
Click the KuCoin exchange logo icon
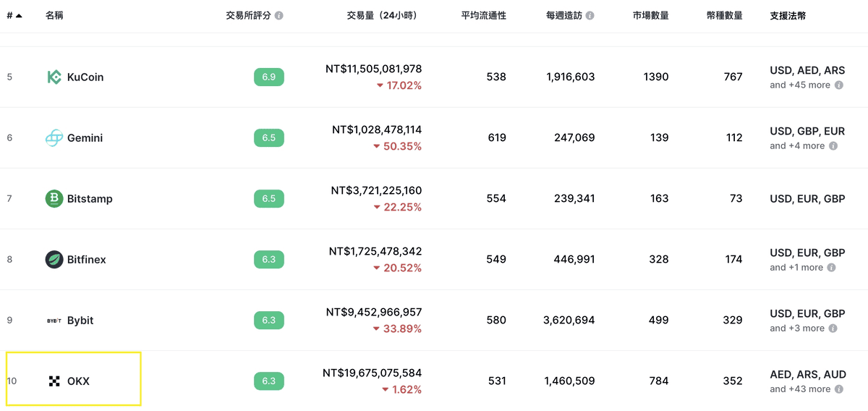(54, 77)
